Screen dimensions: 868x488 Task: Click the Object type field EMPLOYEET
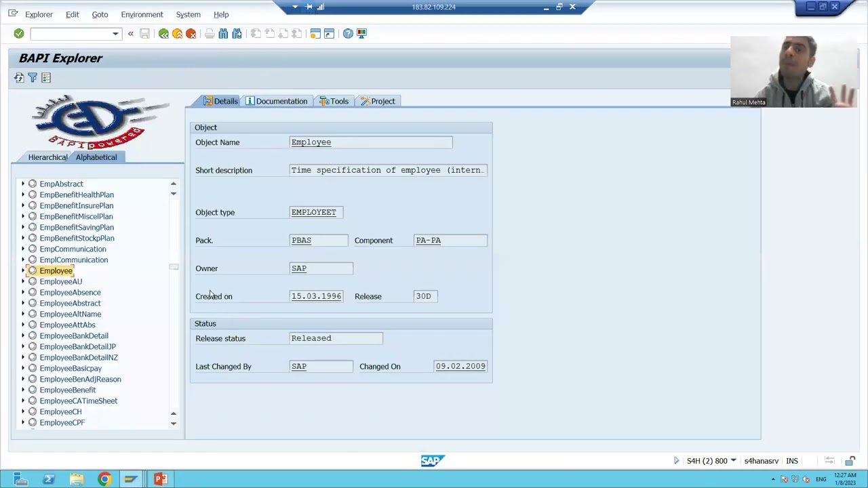pos(316,212)
